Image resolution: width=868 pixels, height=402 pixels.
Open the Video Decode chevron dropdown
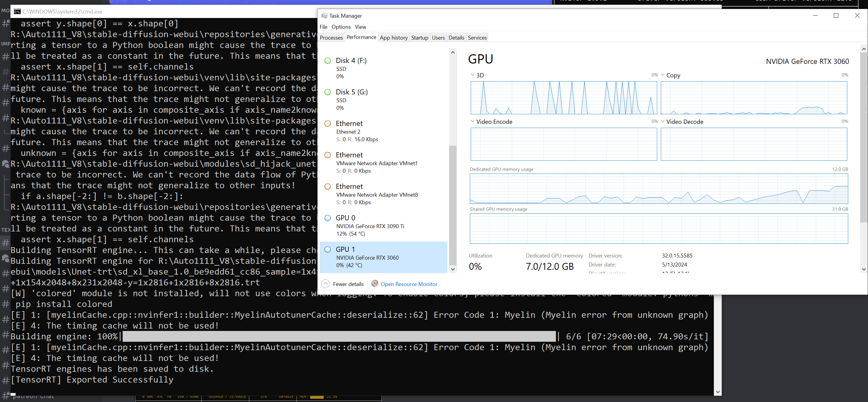coord(663,121)
